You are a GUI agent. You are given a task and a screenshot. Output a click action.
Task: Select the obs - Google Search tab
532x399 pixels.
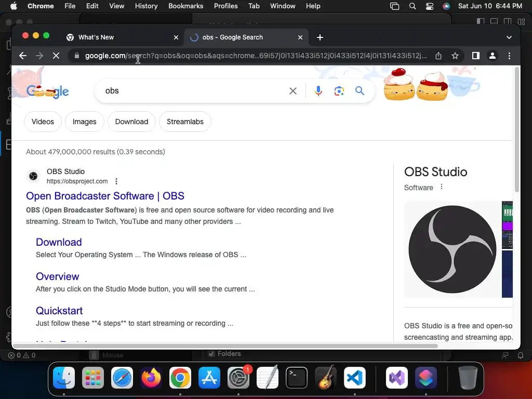click(246, 37)
